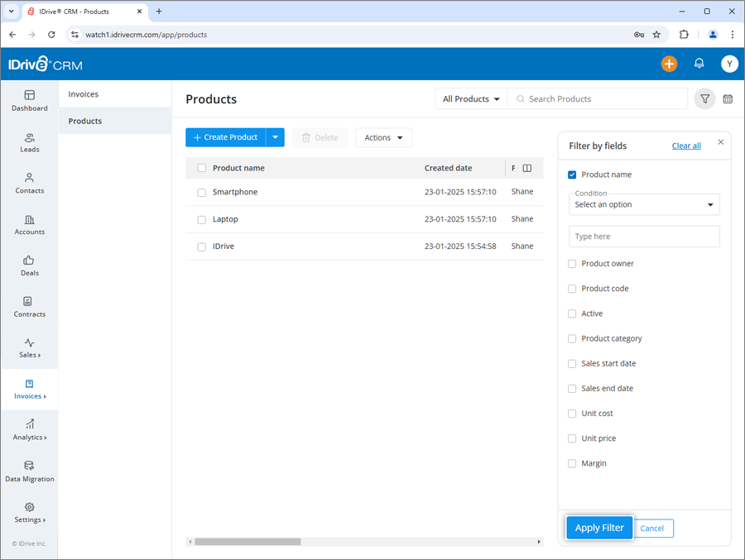Click the orange quick-create plus icon
Viewport: 745px width, 560px height.
tap(669, 64)
